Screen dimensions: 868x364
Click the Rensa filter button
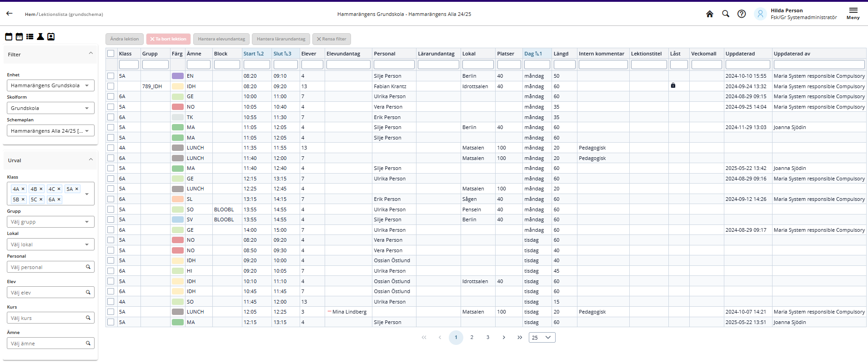point(331,39)
